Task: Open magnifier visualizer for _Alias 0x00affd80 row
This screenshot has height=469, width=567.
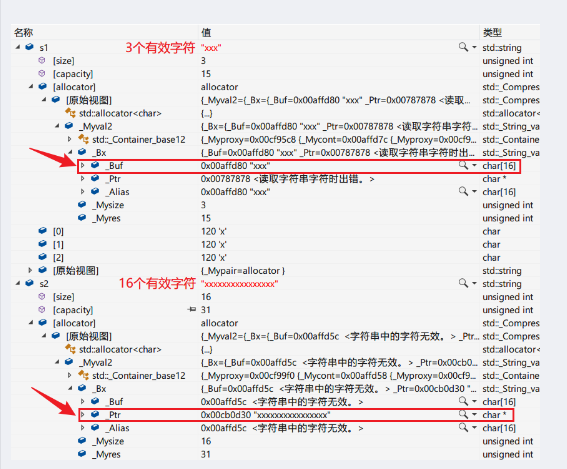Action: [x=463, y=191]
